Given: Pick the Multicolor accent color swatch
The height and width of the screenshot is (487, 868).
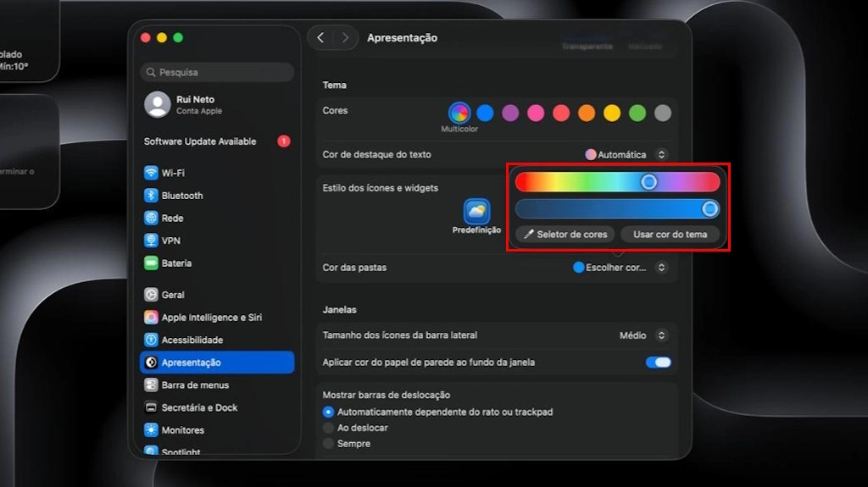Looking at the screenshot, I should tap(459, 113).
